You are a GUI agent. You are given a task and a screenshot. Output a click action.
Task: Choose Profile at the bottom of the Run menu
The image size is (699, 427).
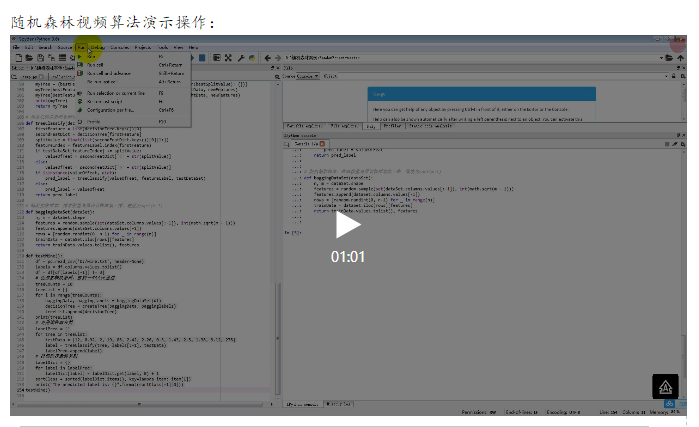133,121
